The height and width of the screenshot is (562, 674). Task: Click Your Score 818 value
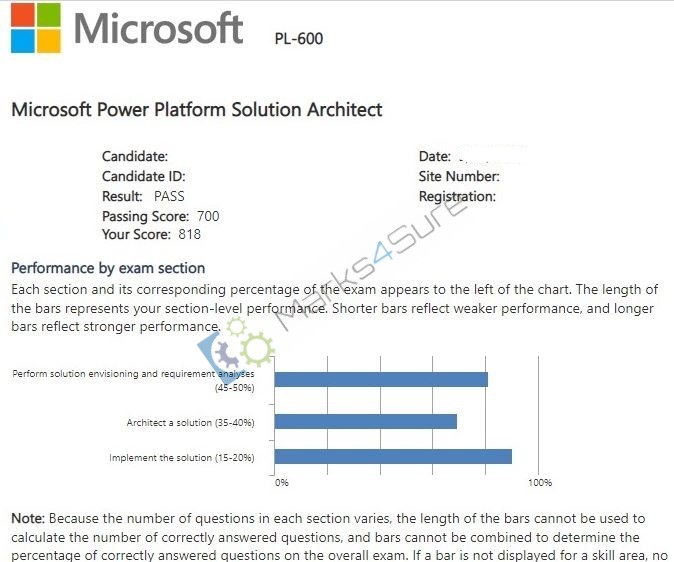(190, 234)
